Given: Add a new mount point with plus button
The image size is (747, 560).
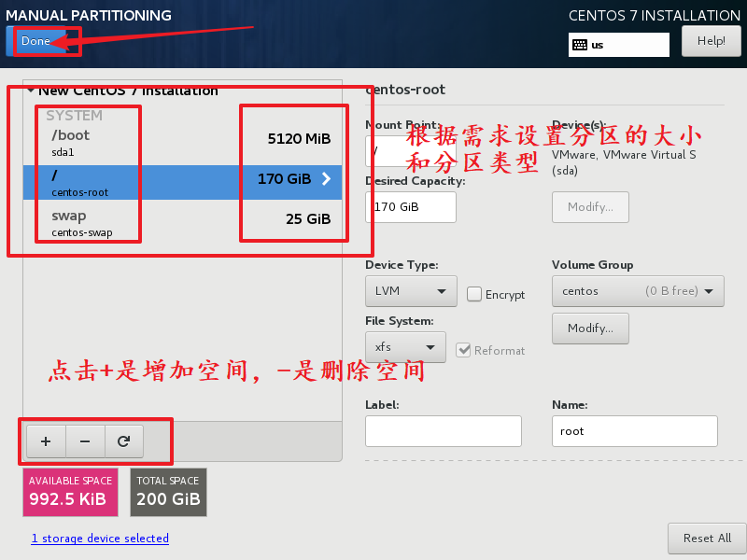Looking at the screenshot, I should pos(46,441).
